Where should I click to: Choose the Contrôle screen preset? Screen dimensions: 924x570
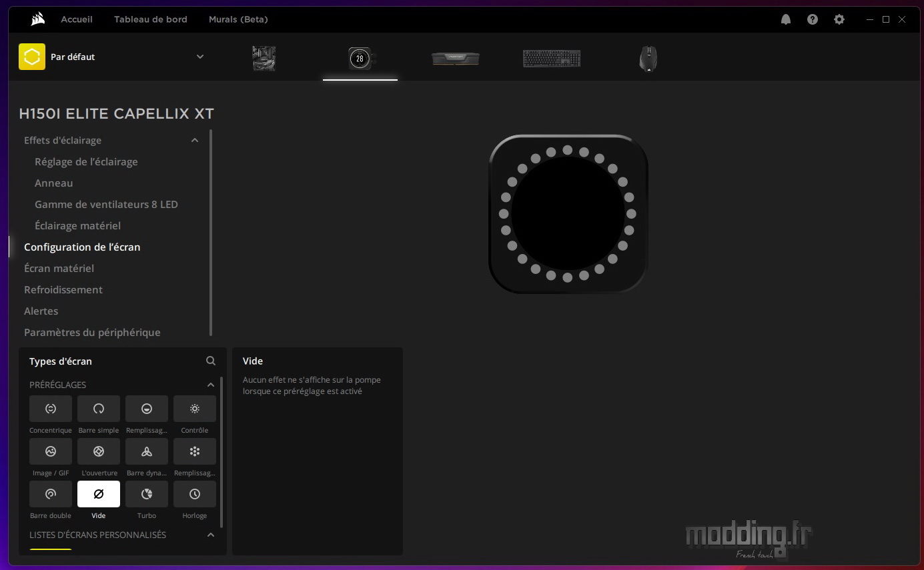[195, 409]
